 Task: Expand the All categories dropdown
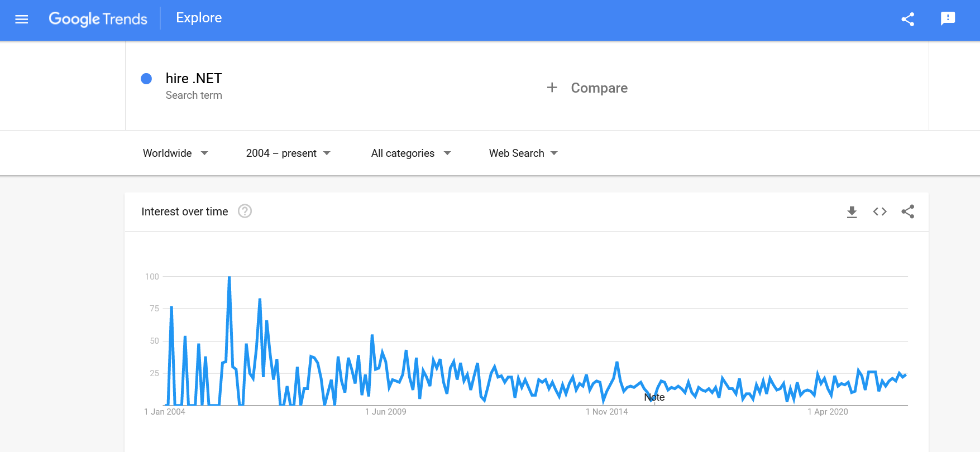tap(411, 153)
